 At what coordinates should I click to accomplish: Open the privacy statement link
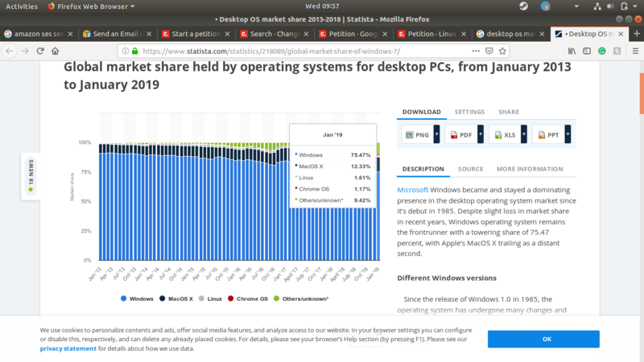[68, 348]
